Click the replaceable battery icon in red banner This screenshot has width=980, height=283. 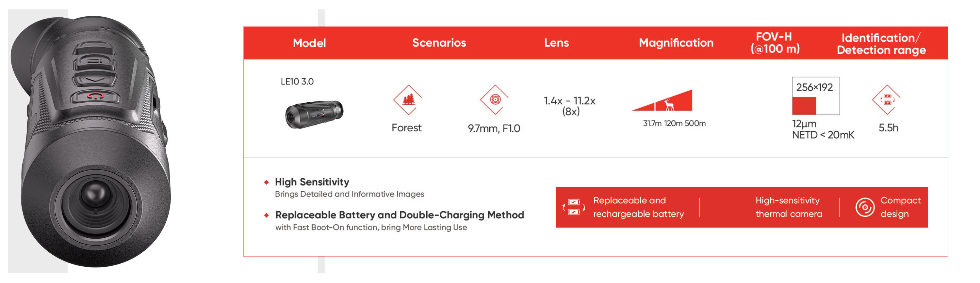[x=573, y=207]
